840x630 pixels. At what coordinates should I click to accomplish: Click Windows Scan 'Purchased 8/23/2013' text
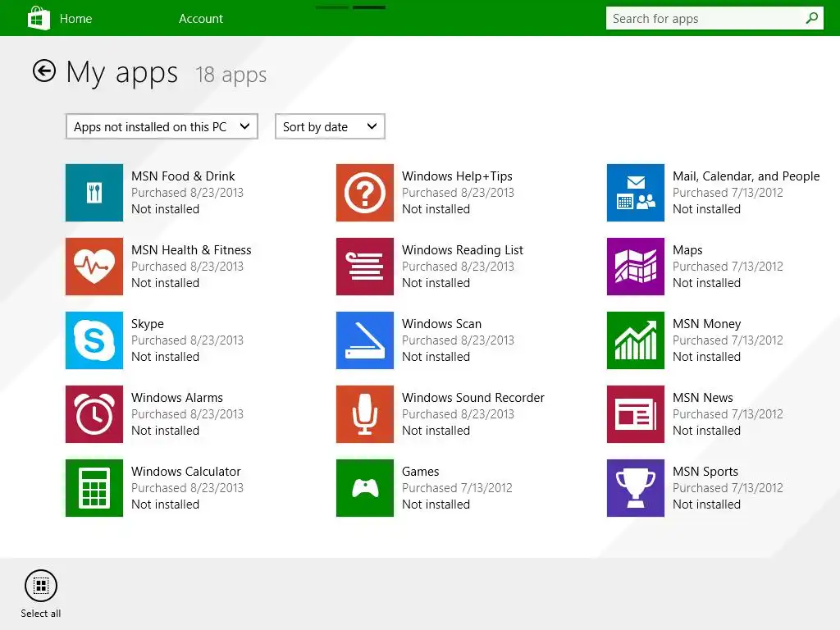point(458,340)
